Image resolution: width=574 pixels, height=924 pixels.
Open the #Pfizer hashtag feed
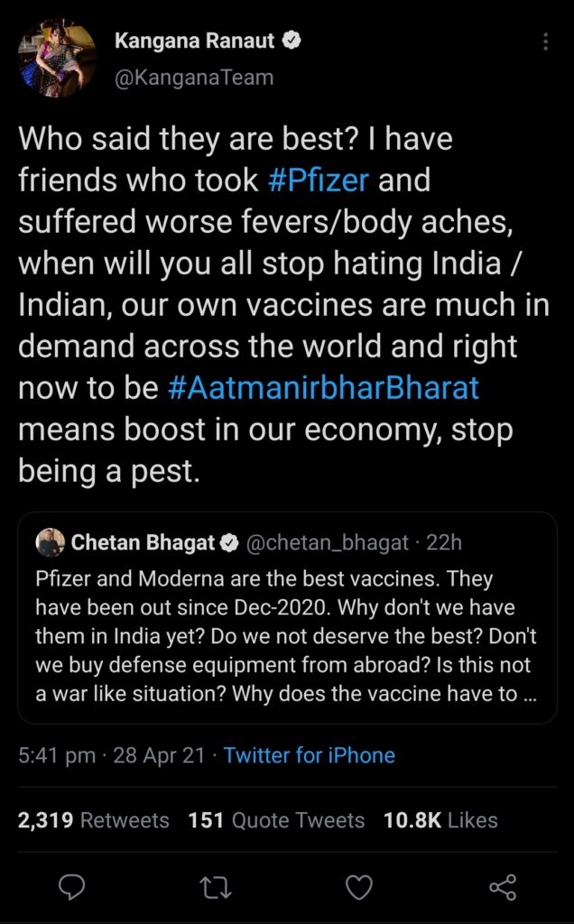click(x=321, y=178)
